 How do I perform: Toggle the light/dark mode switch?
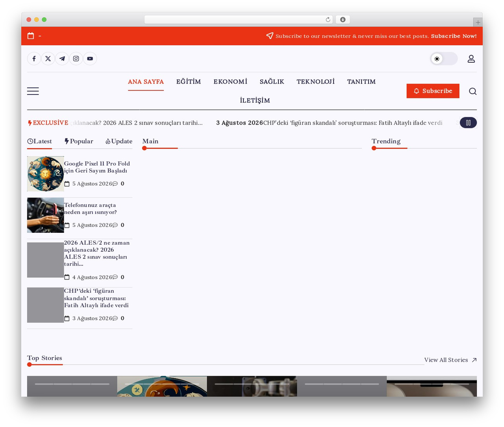click(x=444, y=59)
